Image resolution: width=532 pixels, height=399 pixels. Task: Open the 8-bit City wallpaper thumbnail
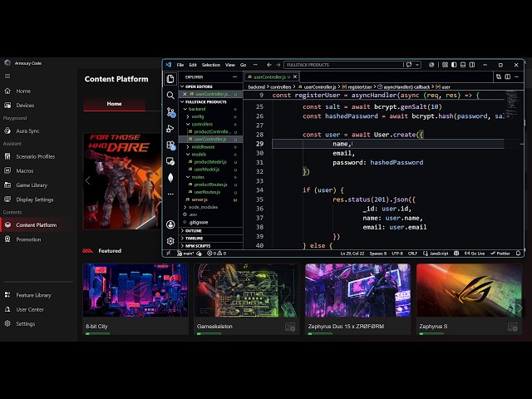tap(135, 290)
